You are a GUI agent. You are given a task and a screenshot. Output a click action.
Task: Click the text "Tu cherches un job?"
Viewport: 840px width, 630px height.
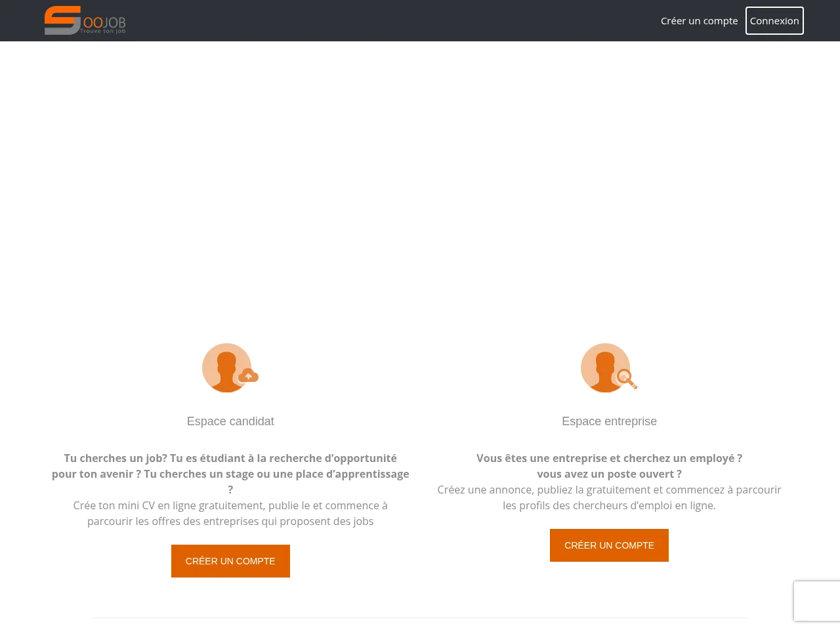coord(115,458)
